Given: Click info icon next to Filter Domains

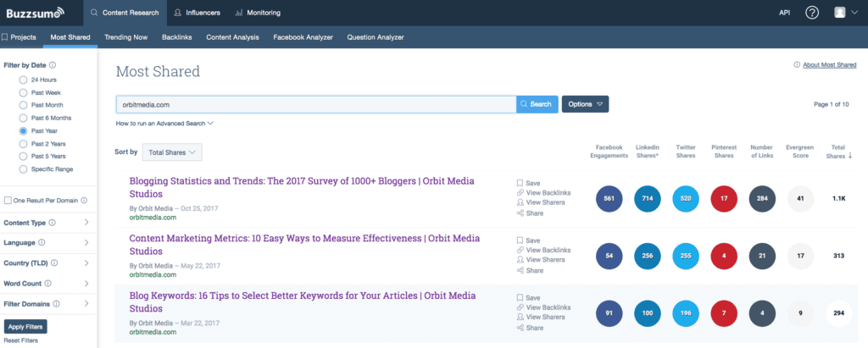Looking at the screenshot, I should coord(57,304).
